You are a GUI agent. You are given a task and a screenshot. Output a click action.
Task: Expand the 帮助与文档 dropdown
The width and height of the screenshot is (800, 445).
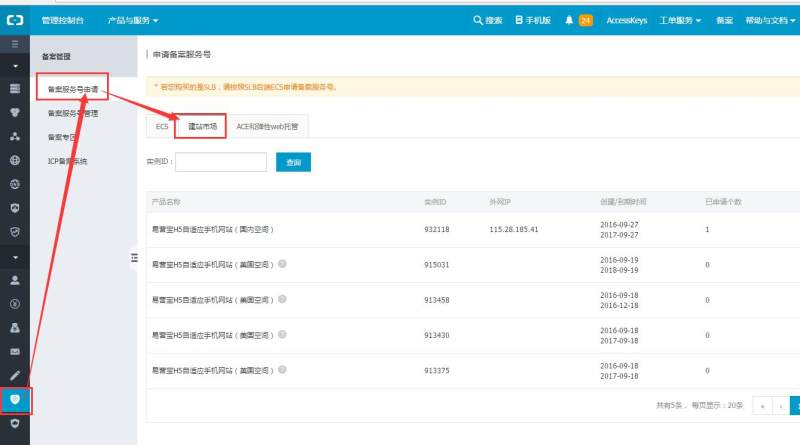pos(770,20)
